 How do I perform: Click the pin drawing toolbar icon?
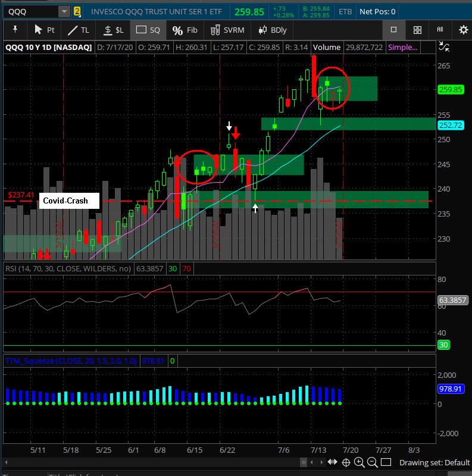click(15, 30)
